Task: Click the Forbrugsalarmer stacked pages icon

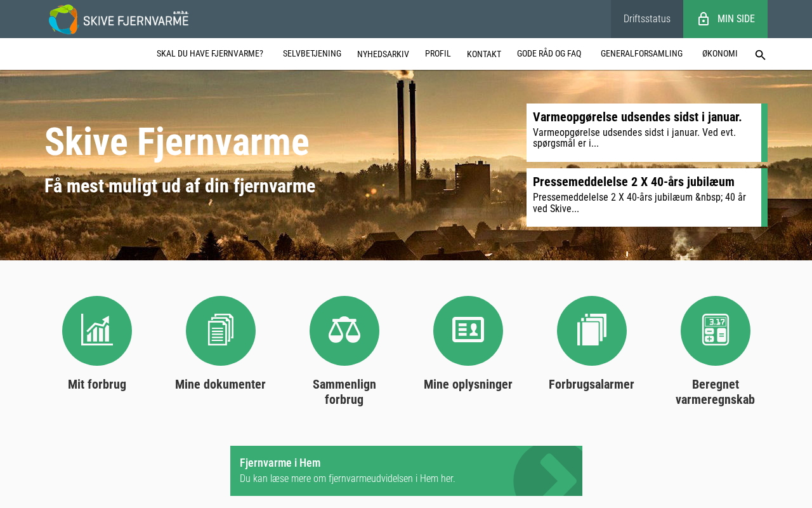Action: click(x=592, y=331)
